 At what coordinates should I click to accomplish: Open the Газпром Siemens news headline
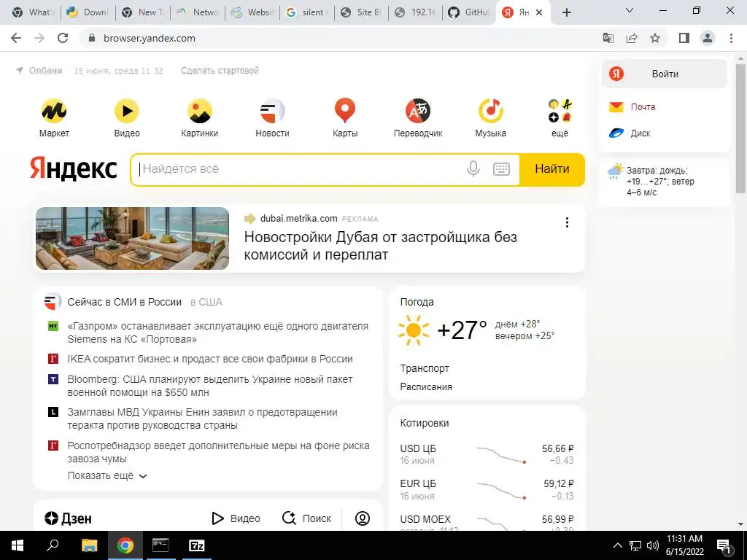coord(217,332)
